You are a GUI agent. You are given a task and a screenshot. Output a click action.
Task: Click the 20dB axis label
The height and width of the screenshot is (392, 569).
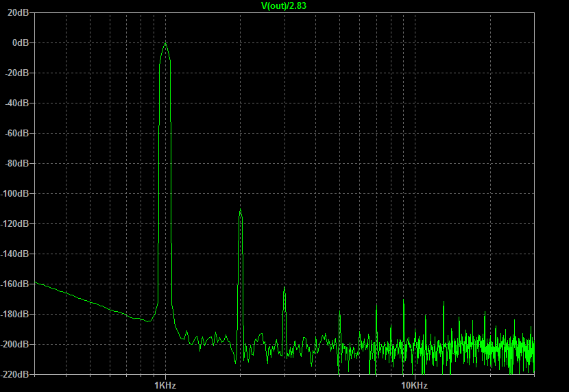[18, 13]
